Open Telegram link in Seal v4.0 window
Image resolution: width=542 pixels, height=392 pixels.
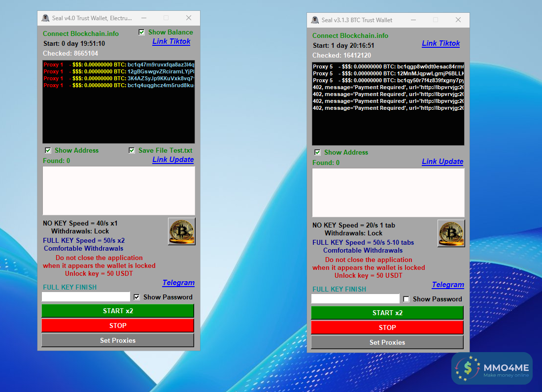pyautogui.click(x=178, y=283)
